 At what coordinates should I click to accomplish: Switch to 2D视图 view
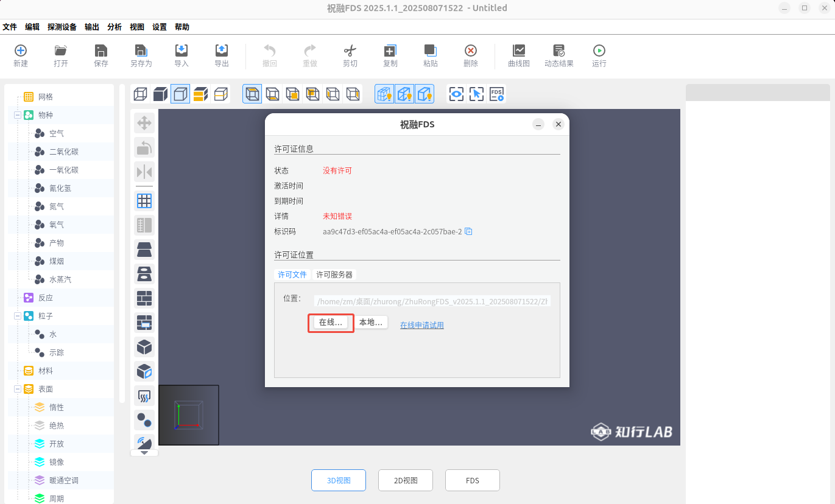pyautogui.click(x=406, y=480)
